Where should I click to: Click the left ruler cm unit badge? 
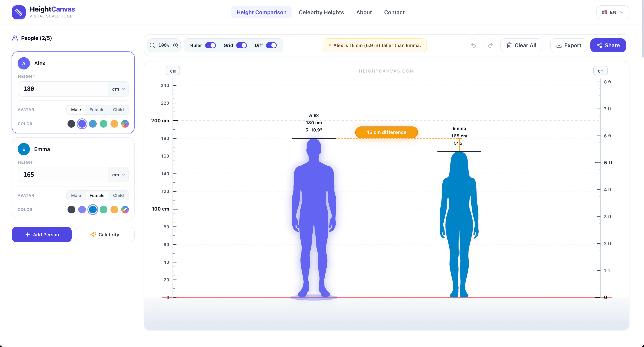pyautogui.click(x=173, y=71)
